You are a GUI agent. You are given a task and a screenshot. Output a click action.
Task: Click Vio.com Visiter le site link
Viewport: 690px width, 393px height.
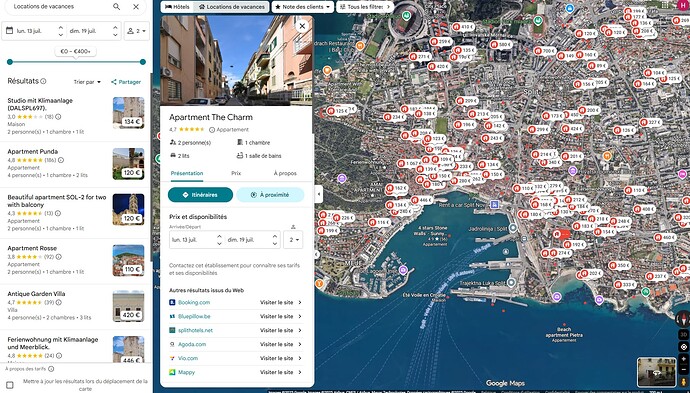281,358
